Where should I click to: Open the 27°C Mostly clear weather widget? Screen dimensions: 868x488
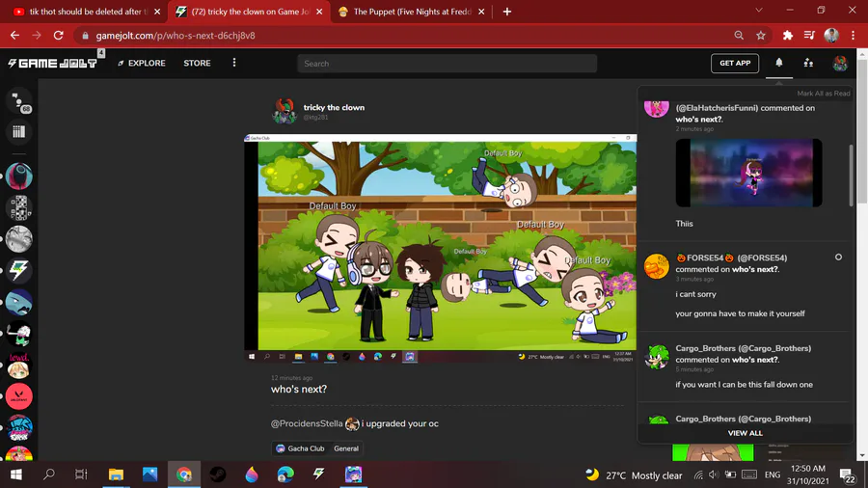click(635, 475)
